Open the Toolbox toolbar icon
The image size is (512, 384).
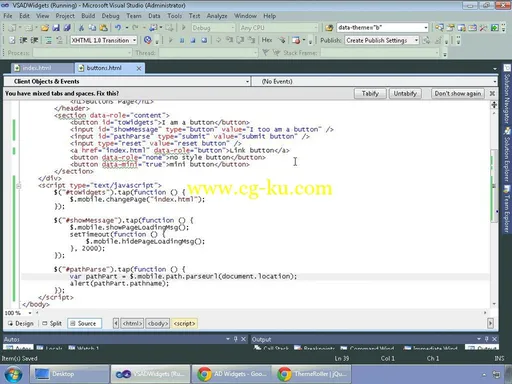pyautogui.click(x=472, y=28)
